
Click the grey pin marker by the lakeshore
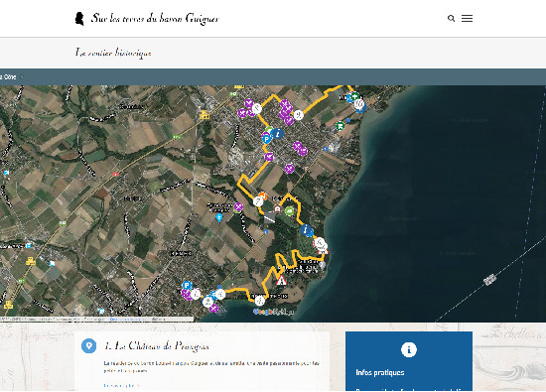(x=323, y=266)
